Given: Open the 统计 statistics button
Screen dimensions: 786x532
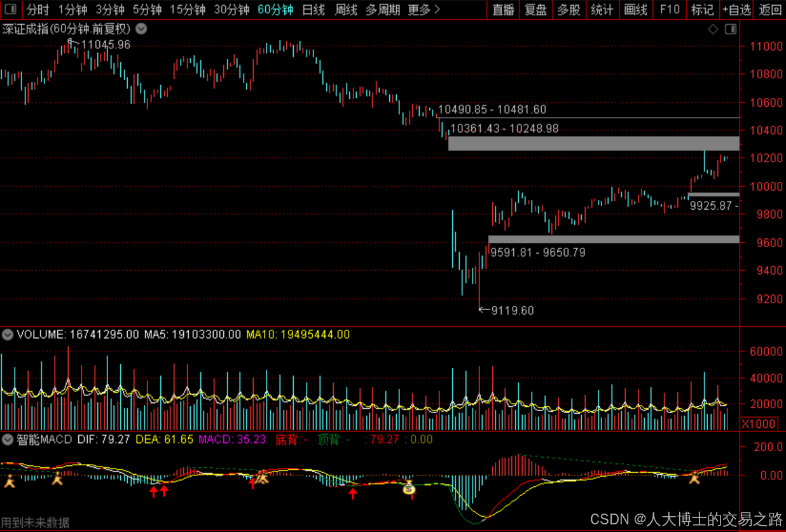Looking at the screenshot, I should click(x=602, y=10).
